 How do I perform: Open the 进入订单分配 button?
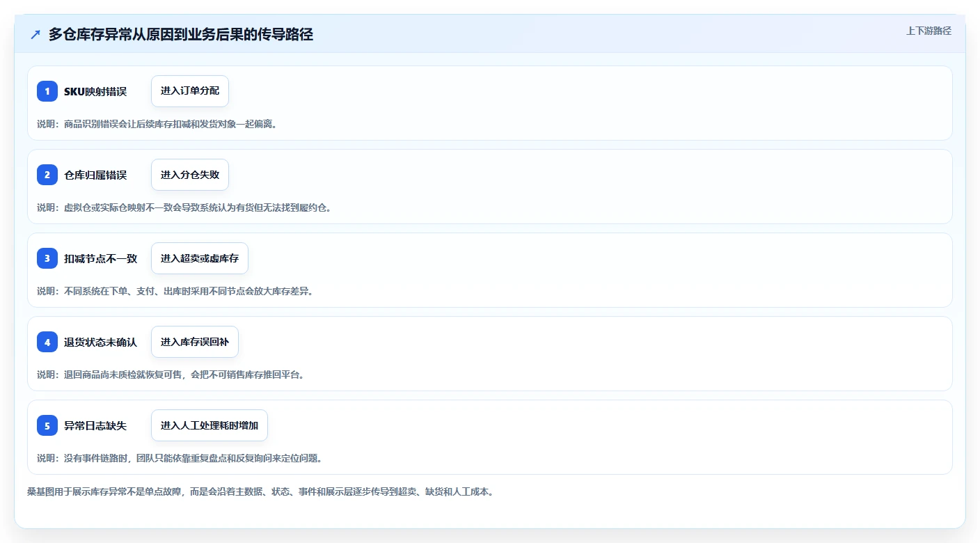coord(190,91)
